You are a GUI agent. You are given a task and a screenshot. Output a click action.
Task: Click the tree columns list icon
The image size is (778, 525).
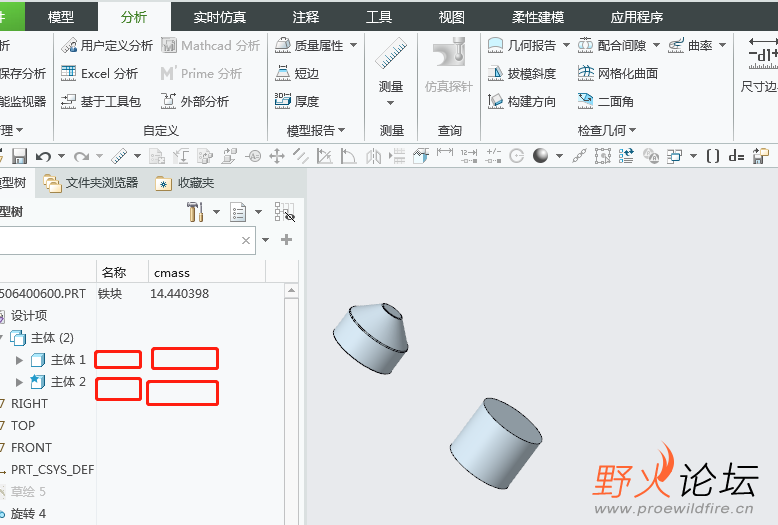coord(238,212)
